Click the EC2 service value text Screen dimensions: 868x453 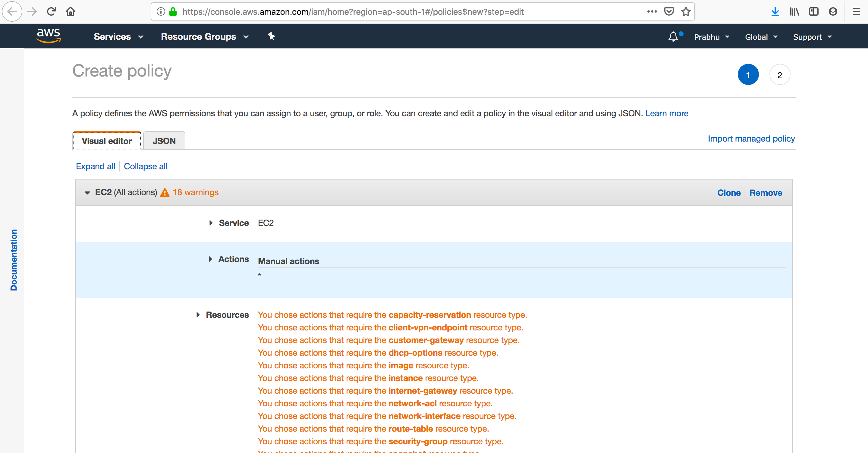tap(266, 223)
